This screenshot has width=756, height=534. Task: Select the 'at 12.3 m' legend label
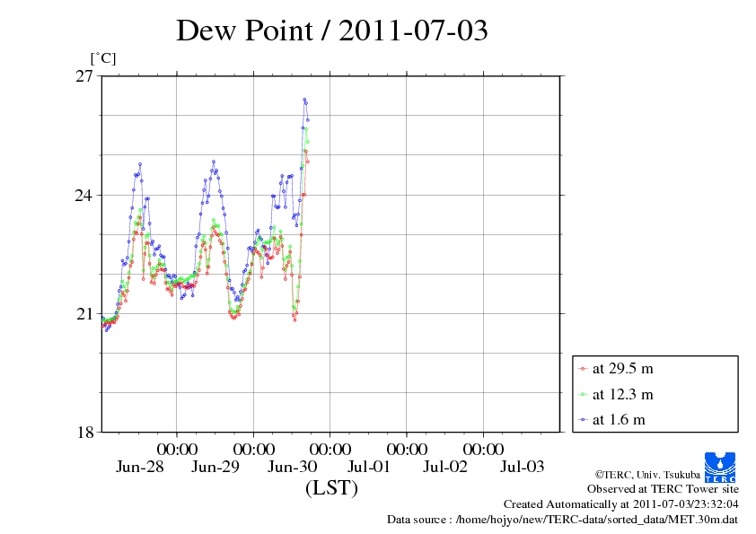(623, 394)
